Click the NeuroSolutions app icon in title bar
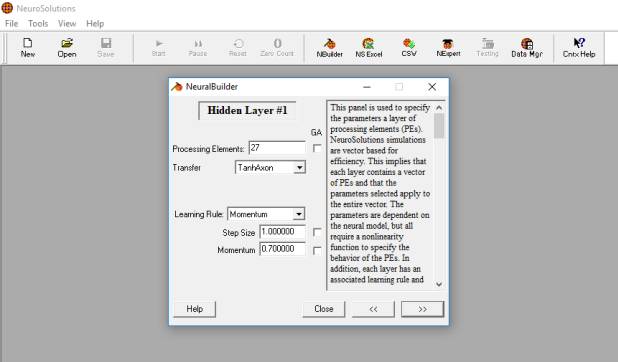Image resolution: width=618 pixels, height=362 pixels. click(7, 8)
